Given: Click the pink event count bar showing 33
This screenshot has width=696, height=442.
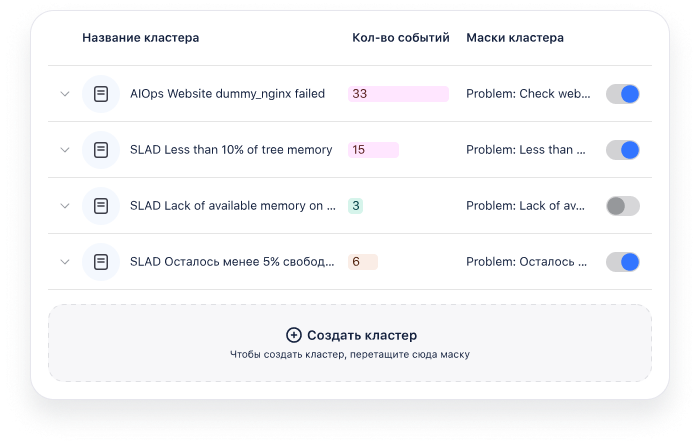Looking at the screenshot, I should pyautogui.click(x=398, y=94).
